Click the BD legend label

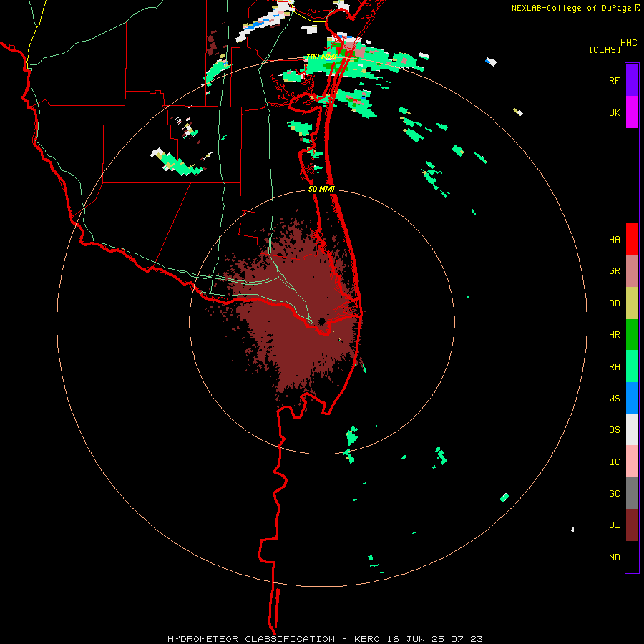[x=614, y=303]
